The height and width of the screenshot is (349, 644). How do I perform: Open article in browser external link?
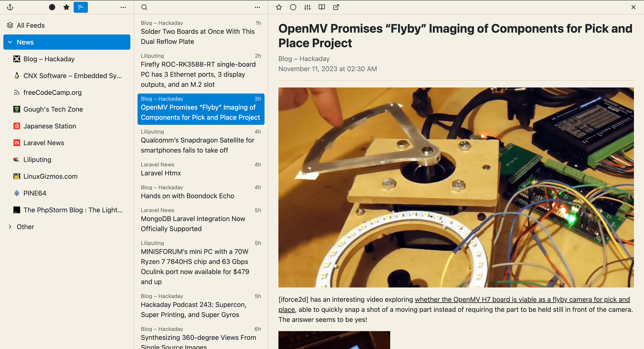[336, 7]
